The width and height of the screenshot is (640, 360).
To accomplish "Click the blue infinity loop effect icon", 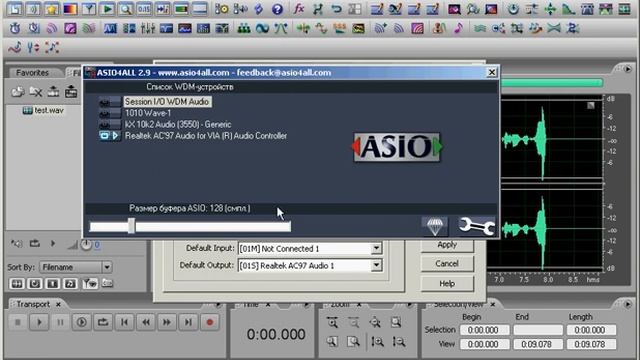I will tap(262, 28).
